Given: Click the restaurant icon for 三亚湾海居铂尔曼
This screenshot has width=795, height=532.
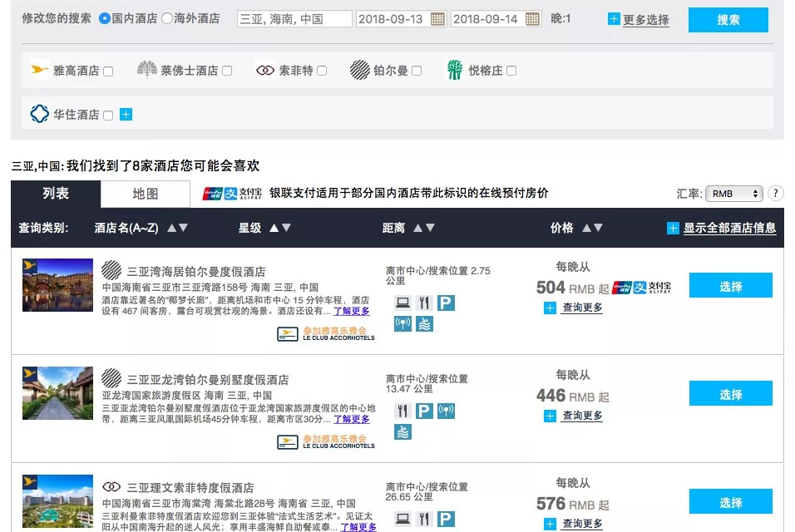Looking at the screenshot, I should coord(424,303).
